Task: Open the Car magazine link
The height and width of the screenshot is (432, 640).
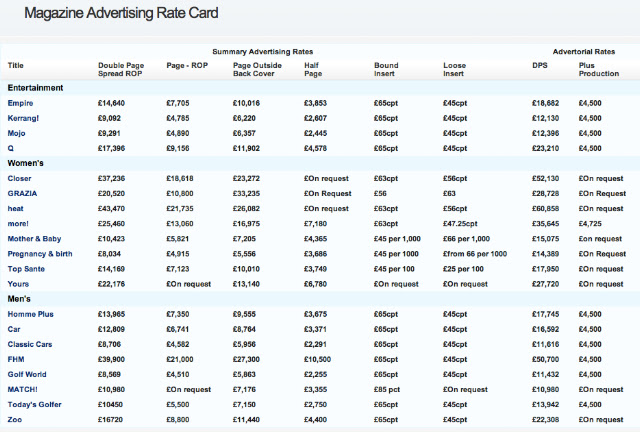Action: point(14,330)
